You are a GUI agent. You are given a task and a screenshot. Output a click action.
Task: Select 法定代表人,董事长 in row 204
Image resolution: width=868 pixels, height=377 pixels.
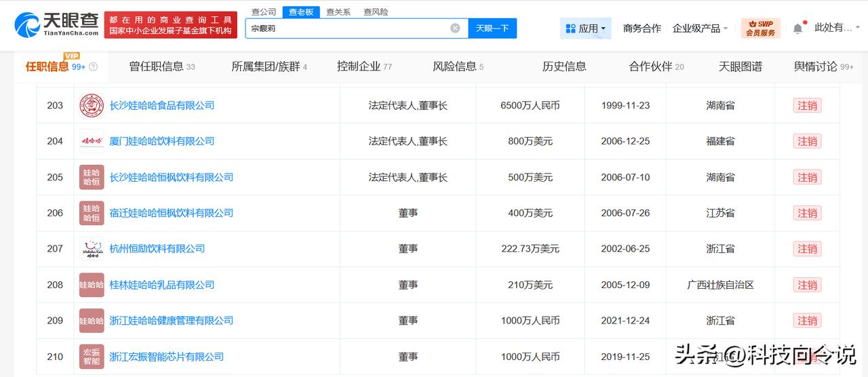coord(408,141)
